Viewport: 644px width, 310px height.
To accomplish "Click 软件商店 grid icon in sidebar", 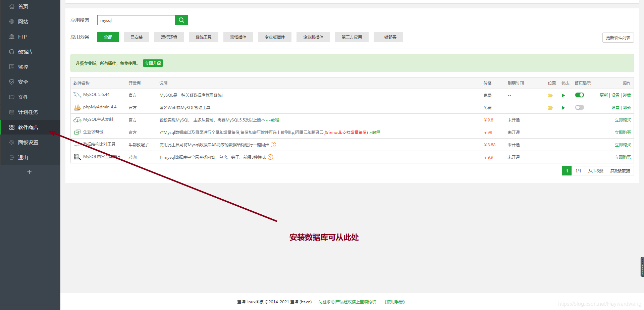I will [12, 127].
